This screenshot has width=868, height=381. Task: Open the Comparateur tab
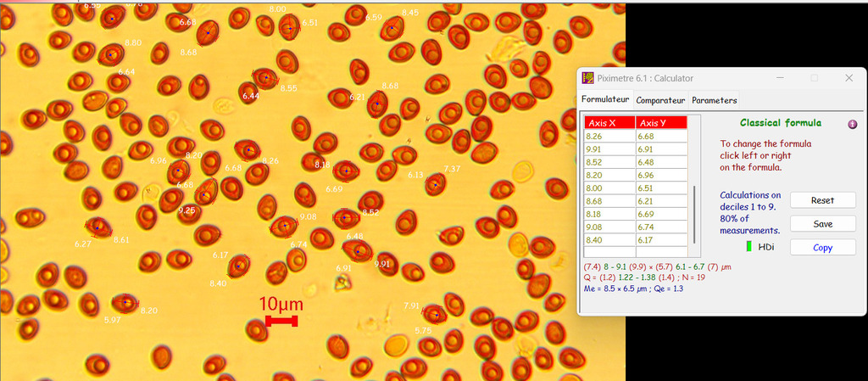[660, 100]
